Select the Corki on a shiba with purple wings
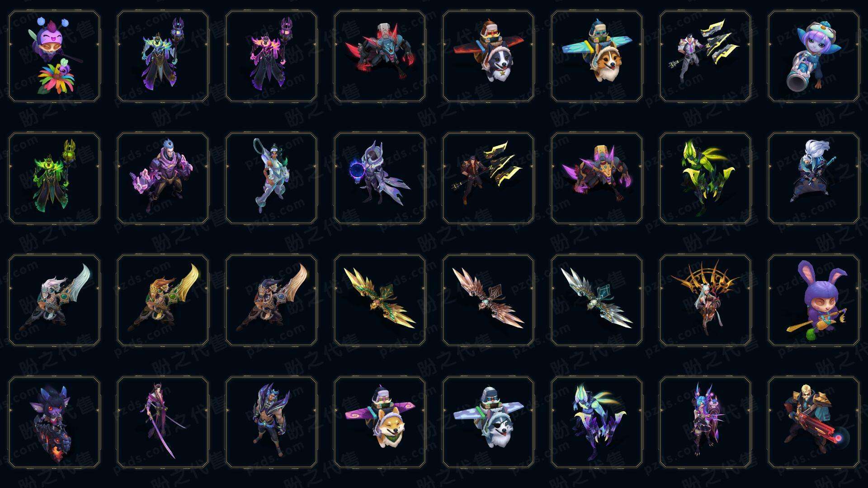 point(380,422)
